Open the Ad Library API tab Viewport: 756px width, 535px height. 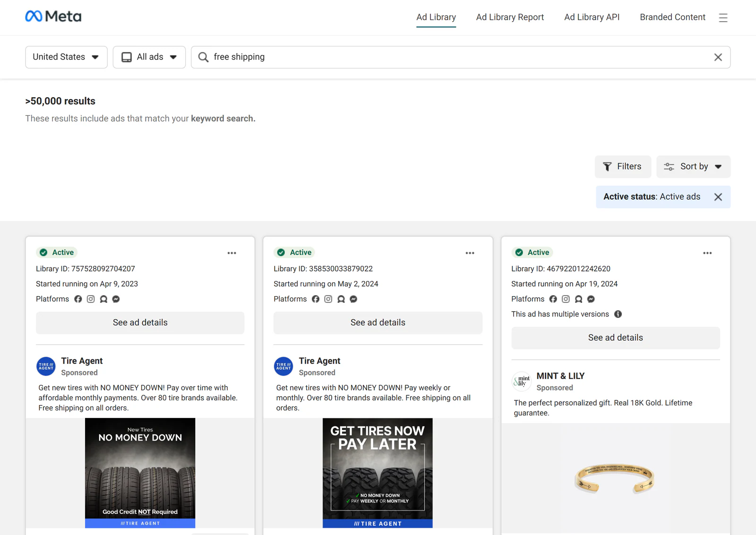(592, 17)
